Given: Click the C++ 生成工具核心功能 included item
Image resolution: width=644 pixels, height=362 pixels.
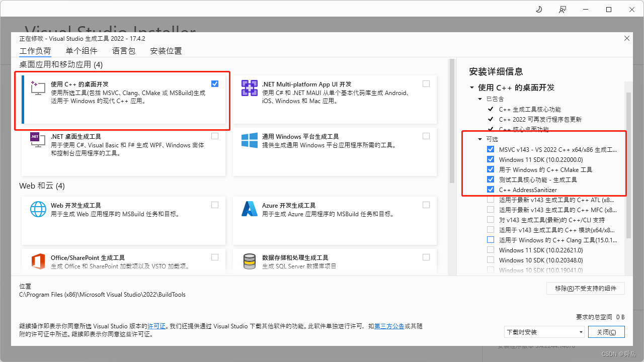Looking at the screenshot, I should 530,109.
